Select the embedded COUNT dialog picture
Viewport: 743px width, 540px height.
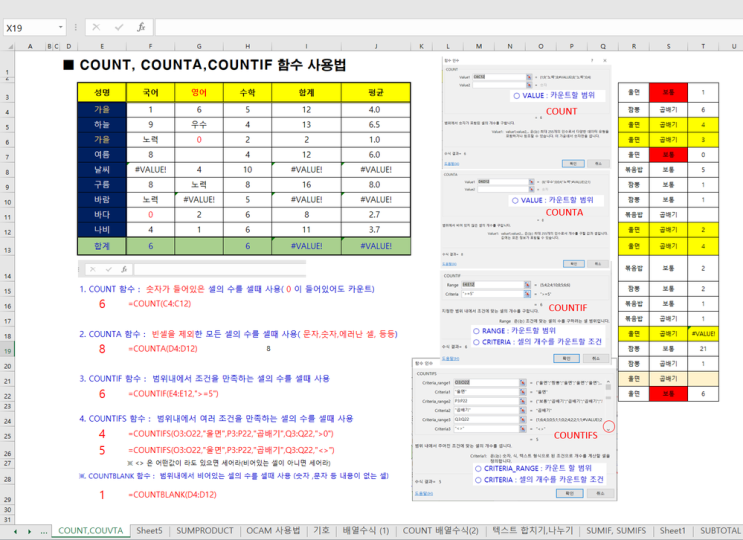526,113
